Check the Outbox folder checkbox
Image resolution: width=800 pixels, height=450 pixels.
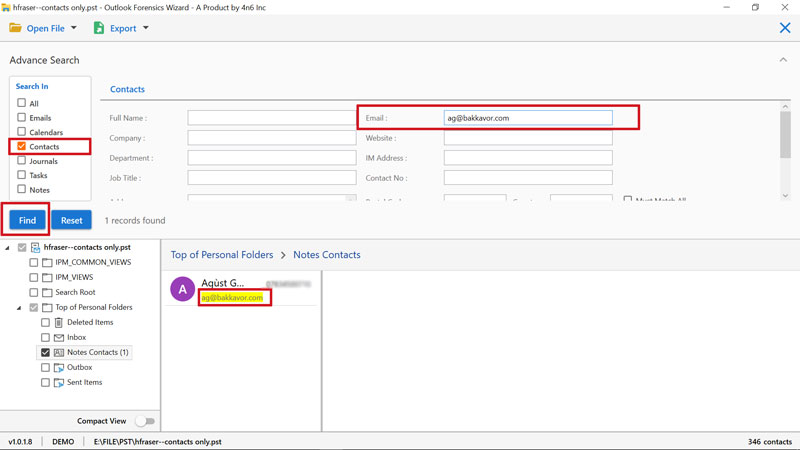coord(45,367)
